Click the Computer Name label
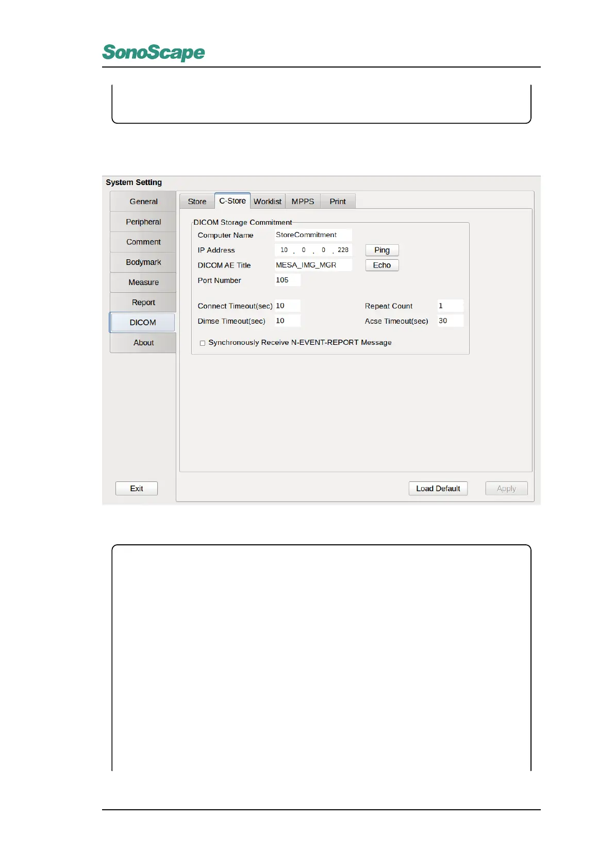The width and height of the screenshot is (614, 868). click(225, 235)
